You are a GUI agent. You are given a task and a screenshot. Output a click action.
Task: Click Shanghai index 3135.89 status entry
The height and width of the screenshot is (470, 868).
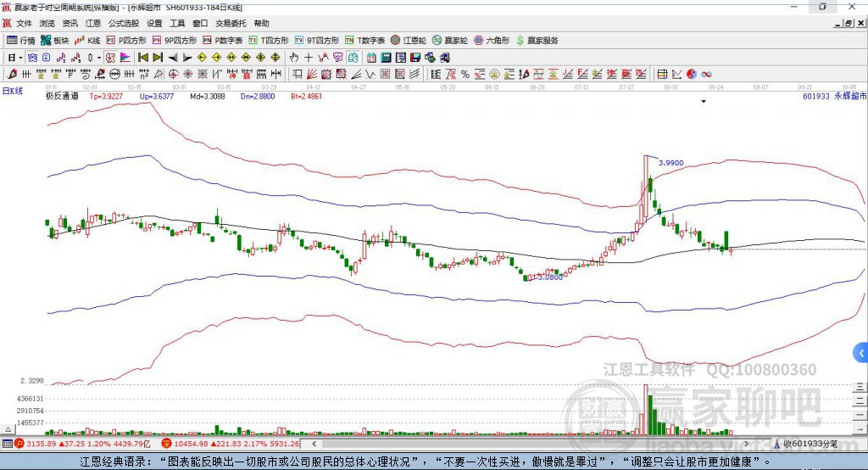(82, 444)
